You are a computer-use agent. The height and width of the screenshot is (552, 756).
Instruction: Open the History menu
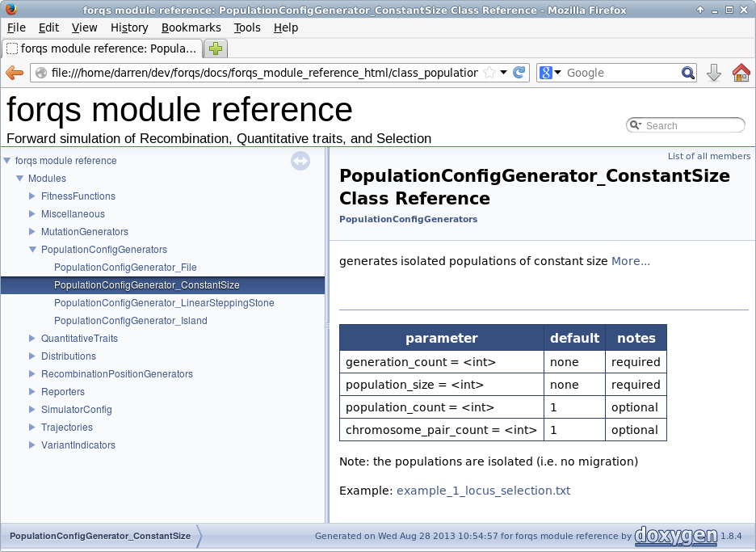pos(129,28)
